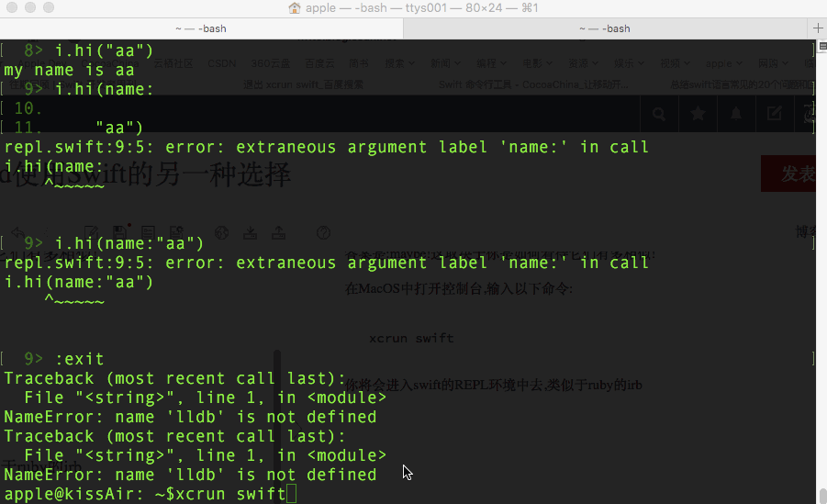Open the 360云盘 bookmark in browser
This screenshot has height=504, width=827.
271,63
